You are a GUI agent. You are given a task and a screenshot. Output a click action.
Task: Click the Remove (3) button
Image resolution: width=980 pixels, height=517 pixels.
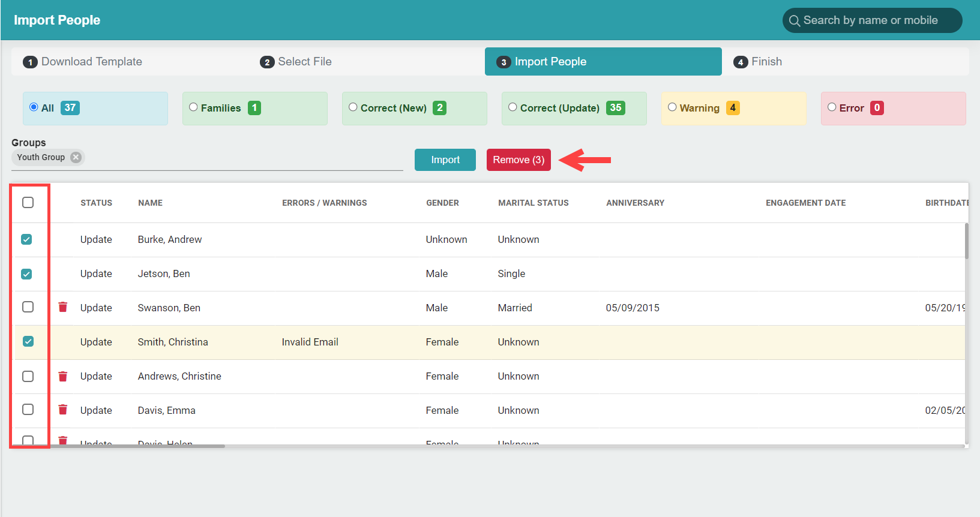tap(519, 160)
